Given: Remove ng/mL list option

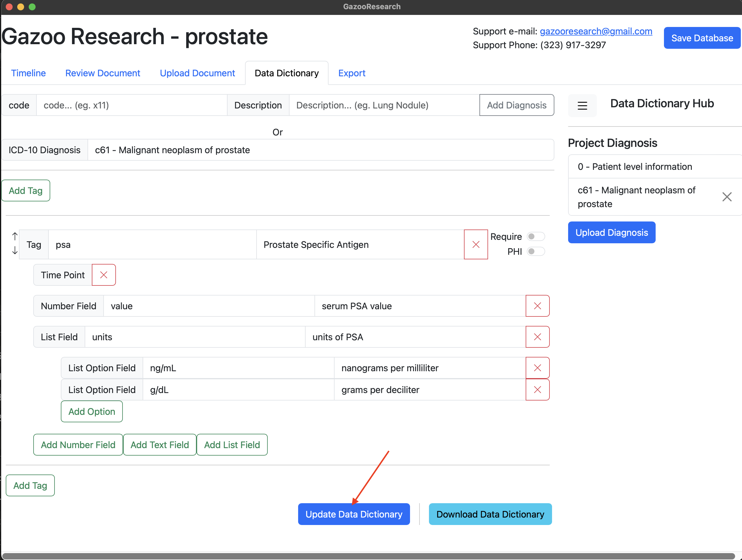Looking at the screenshot, I should [x=537, y=368].
